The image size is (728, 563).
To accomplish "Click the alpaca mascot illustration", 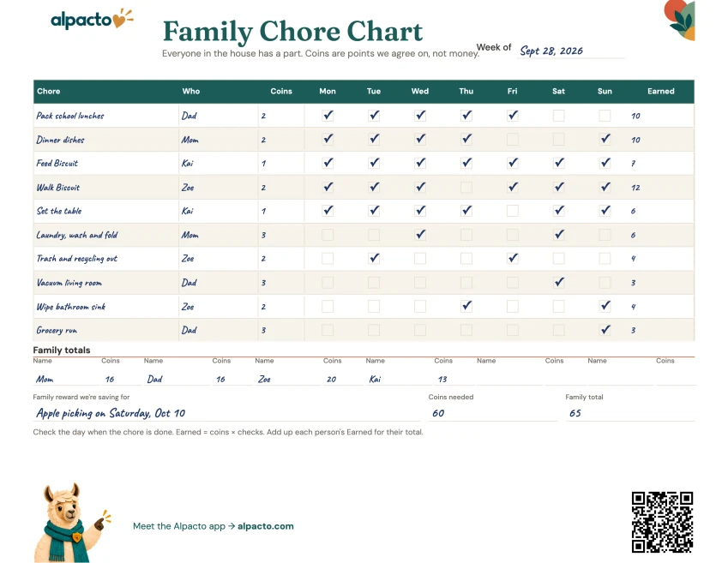I will coord(72,523).
